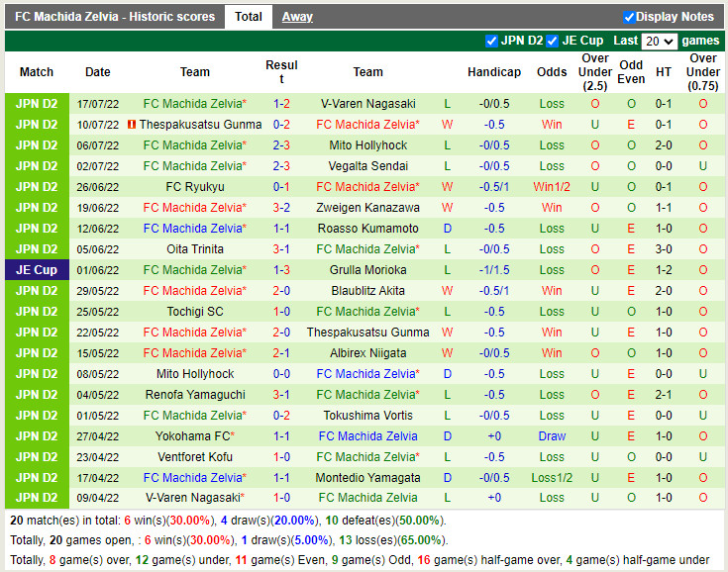This screenshot has width=728, height=572.
Task: Click Thespakusatsu Gunma in the 22/05/22 row
Action: 367,333
